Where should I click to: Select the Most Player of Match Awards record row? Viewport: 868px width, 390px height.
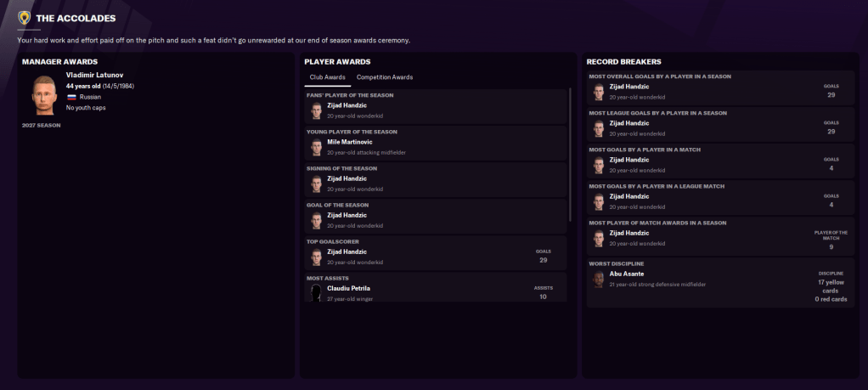tap(720, 237)
